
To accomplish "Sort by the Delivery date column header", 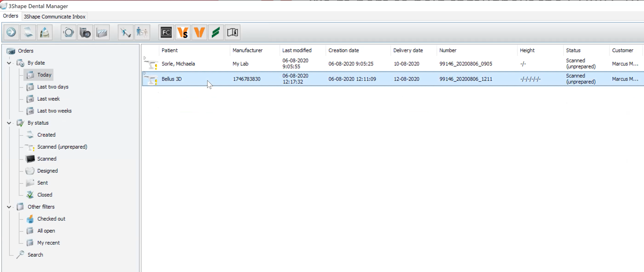I will point(408,50).
